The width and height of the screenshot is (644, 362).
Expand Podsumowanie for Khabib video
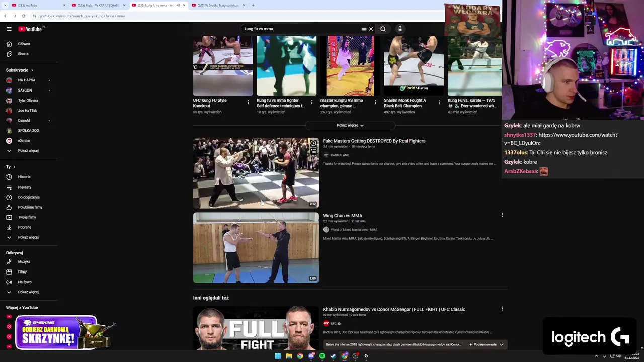(x=486, y=345)
